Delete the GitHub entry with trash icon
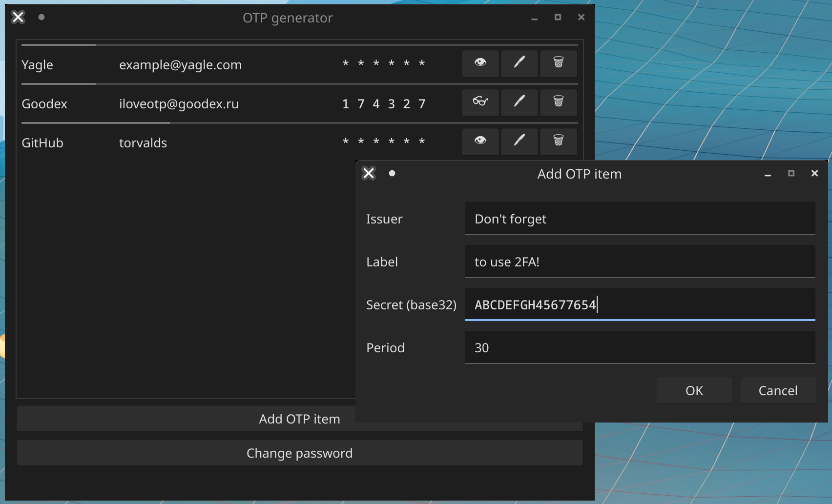Viewport: 832px width, 504px height. click(559, 141)
